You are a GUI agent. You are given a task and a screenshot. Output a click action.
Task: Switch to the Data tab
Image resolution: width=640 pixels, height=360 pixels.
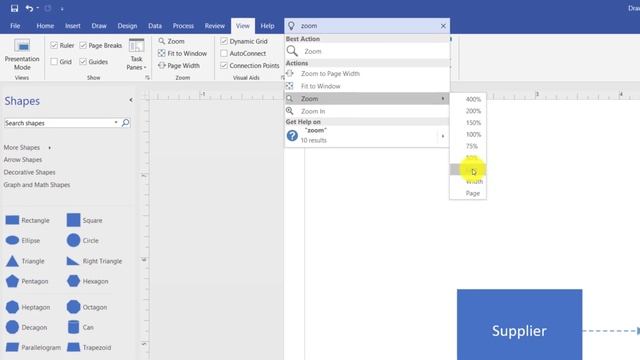pyautogui.click(x=155, y=26)
